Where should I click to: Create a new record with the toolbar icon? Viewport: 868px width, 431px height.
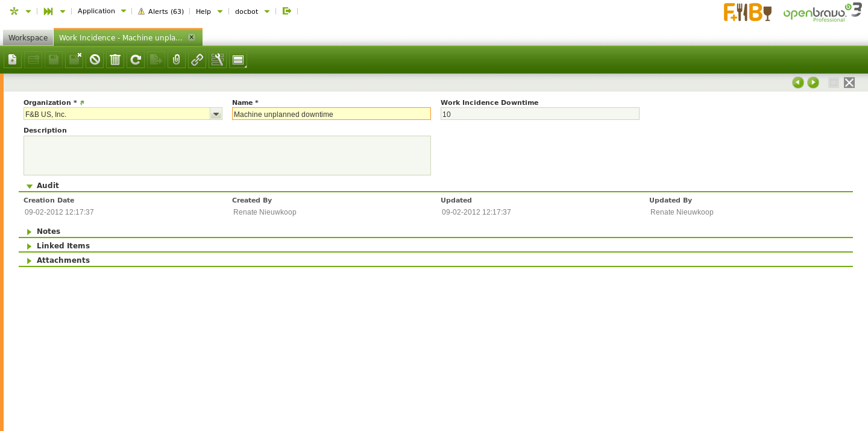(13, 60)
